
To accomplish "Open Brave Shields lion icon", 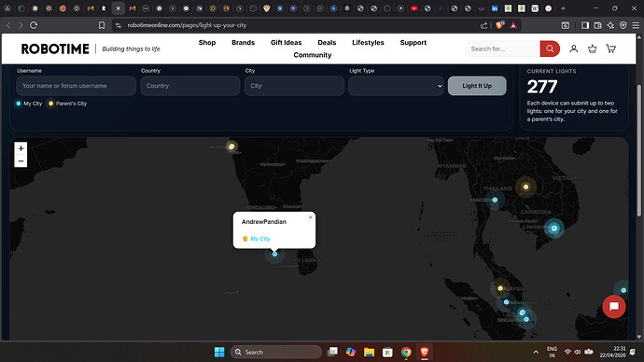I will coord(499,25).
